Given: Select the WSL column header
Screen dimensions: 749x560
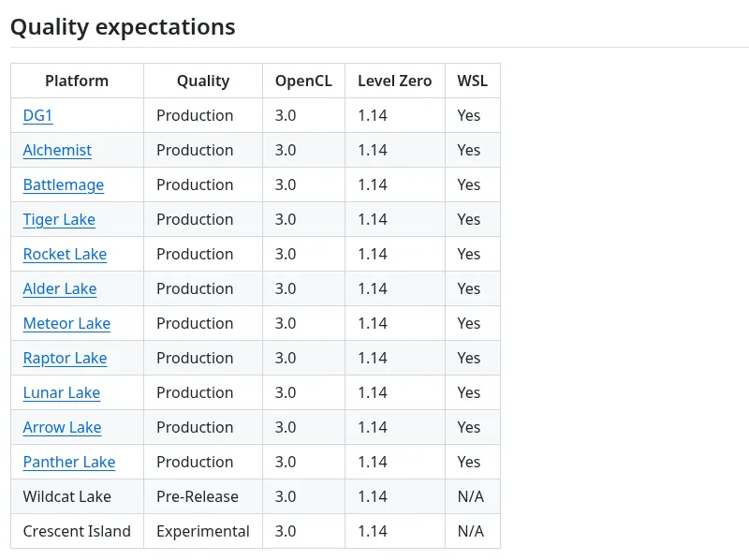Looking at the screenshot, I should (x=472, y=81).
